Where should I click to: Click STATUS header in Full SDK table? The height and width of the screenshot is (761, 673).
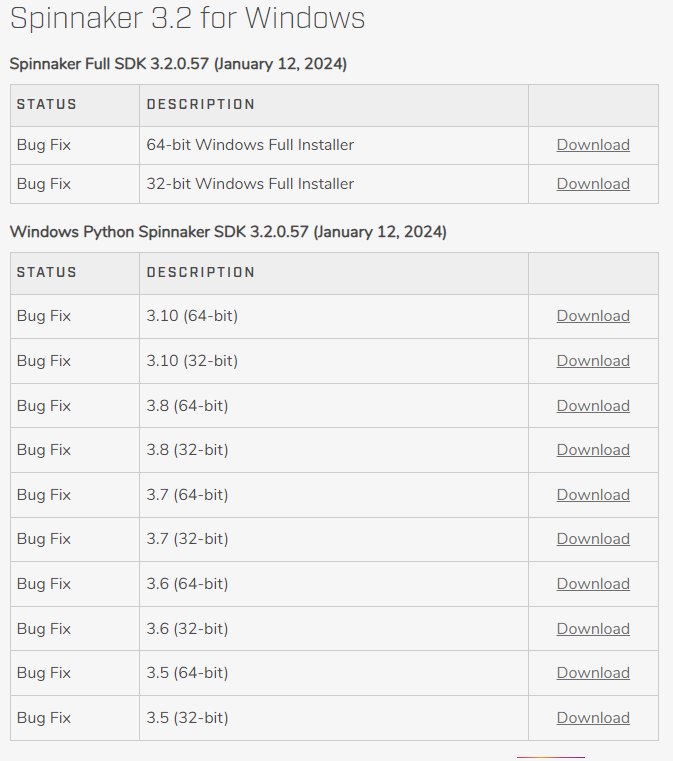[x=47, y=104]
